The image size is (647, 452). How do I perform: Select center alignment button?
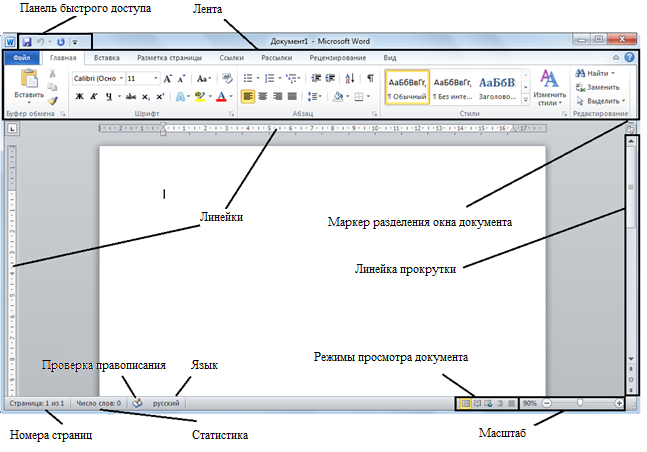tap(262, 97)
